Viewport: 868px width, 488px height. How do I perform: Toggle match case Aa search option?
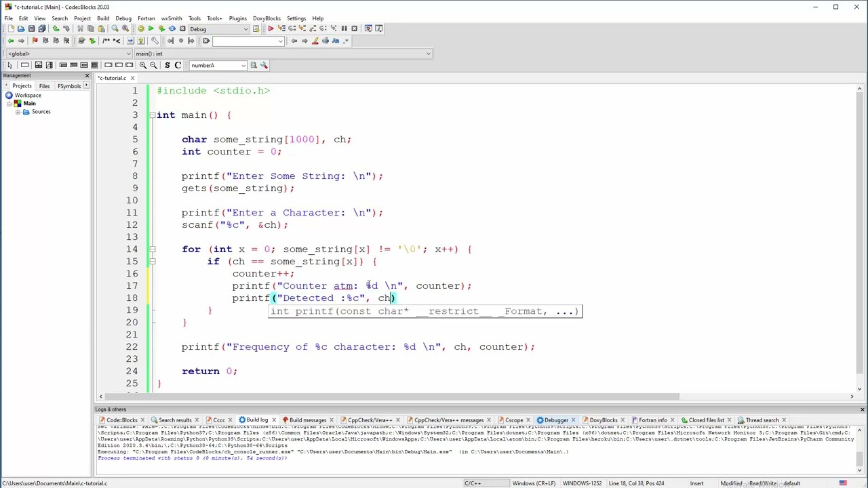(x=336, y=41)
